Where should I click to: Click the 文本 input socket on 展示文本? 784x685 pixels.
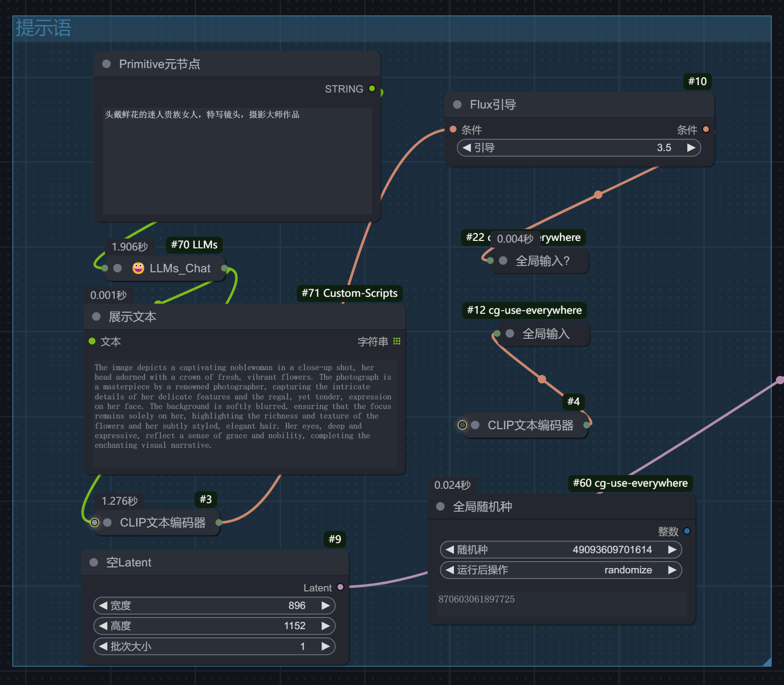pos(92,341)
